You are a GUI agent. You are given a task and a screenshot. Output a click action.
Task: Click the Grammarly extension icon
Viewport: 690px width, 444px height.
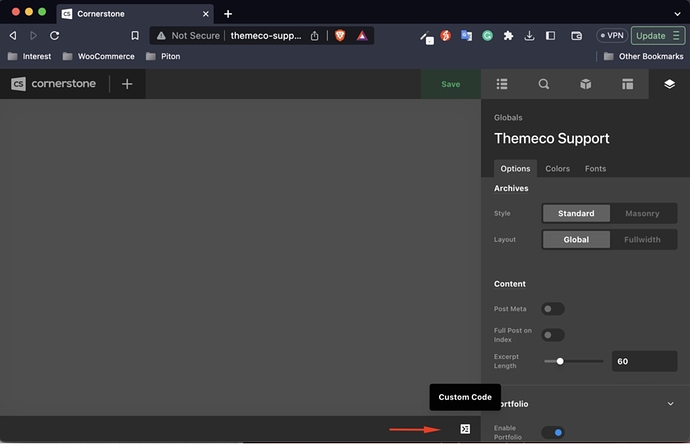click(x=487, y=36)
